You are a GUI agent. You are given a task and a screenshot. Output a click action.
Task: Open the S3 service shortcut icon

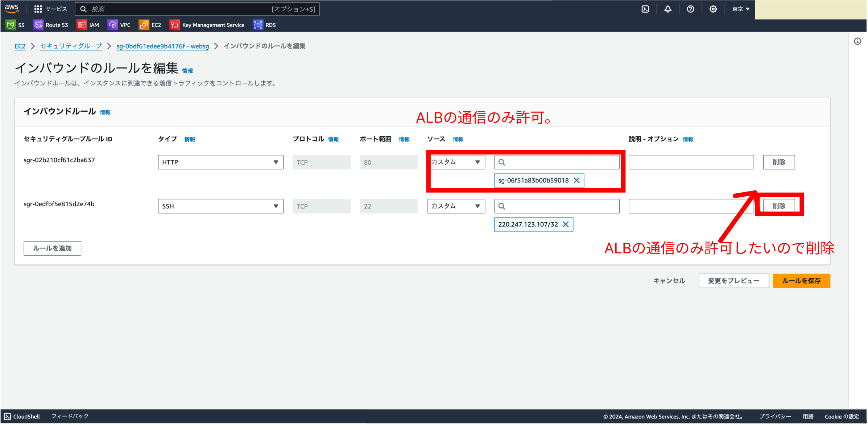click(11, 25)
